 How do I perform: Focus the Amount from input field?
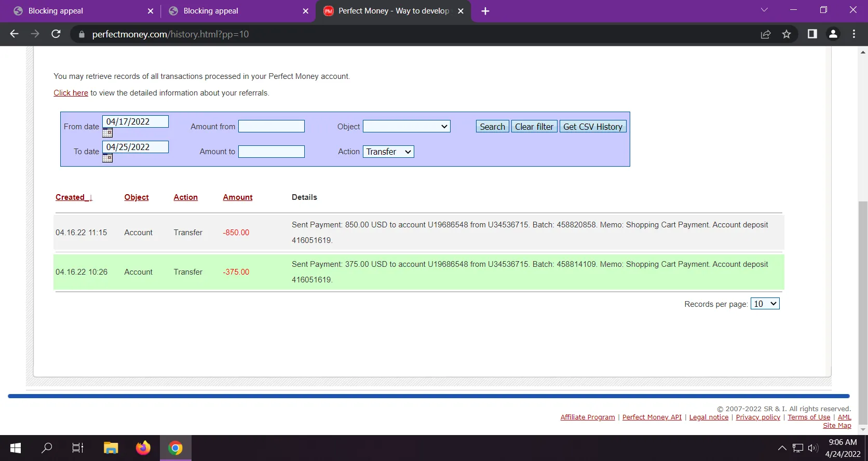pyautogui.click(x=271, y=127)
